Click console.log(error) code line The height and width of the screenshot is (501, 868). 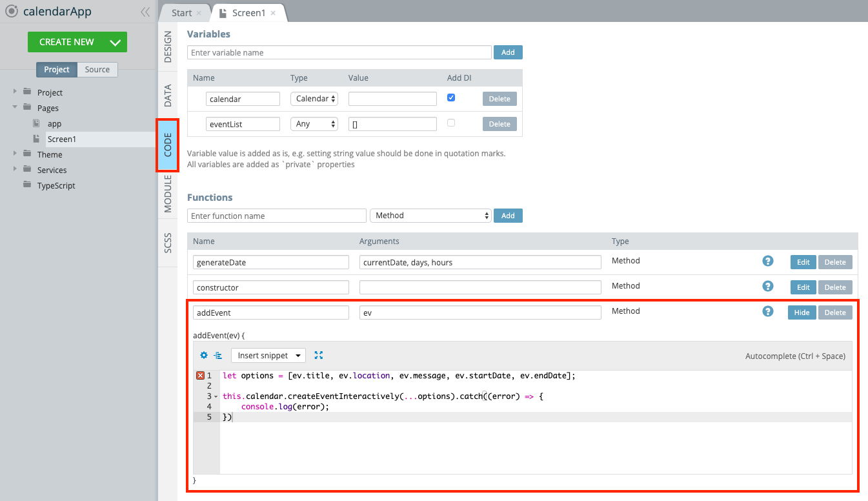285,407
